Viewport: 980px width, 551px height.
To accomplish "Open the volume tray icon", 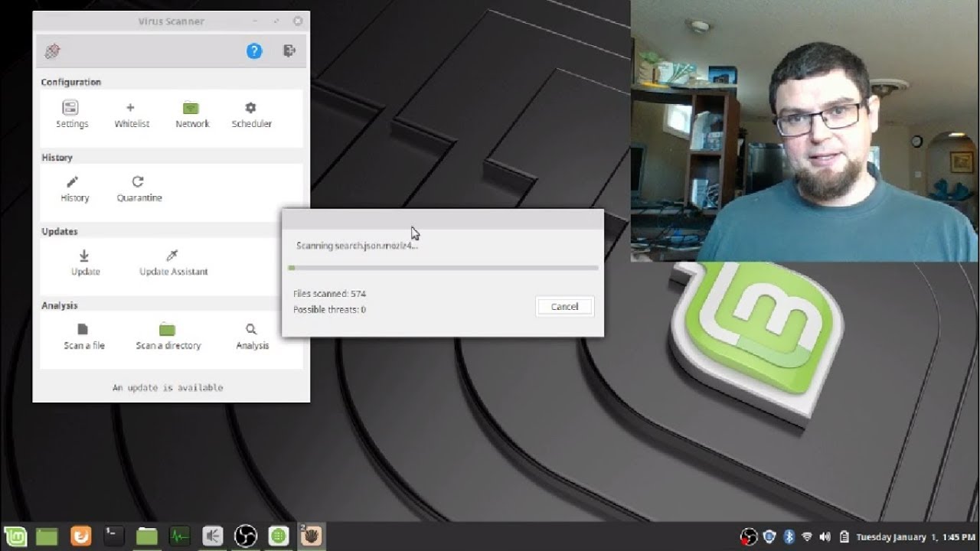I will [x=825, y=537].
